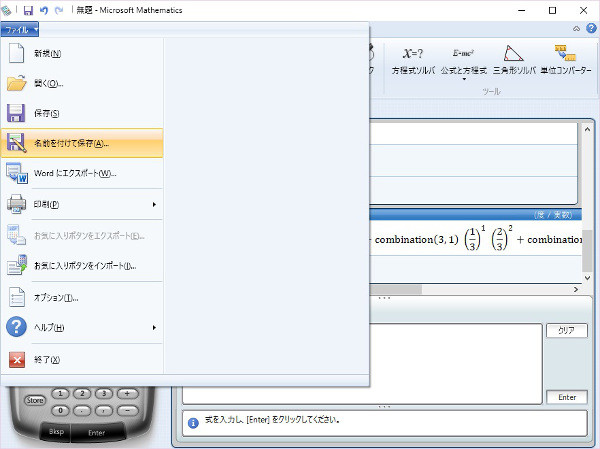This screenshot has width=600, height=449.
Task: Click Undo arrow in title bar toolbar
Action: point(44,10)
